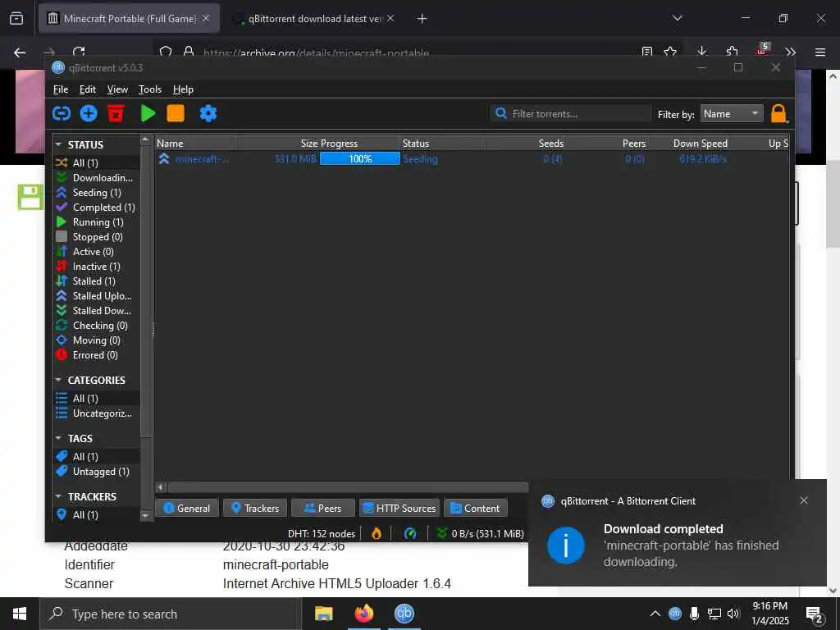Viewport: 840px width, 630px height.
Task: Click sidebar scrollbar down arrow
Action: tap(145, 515)
